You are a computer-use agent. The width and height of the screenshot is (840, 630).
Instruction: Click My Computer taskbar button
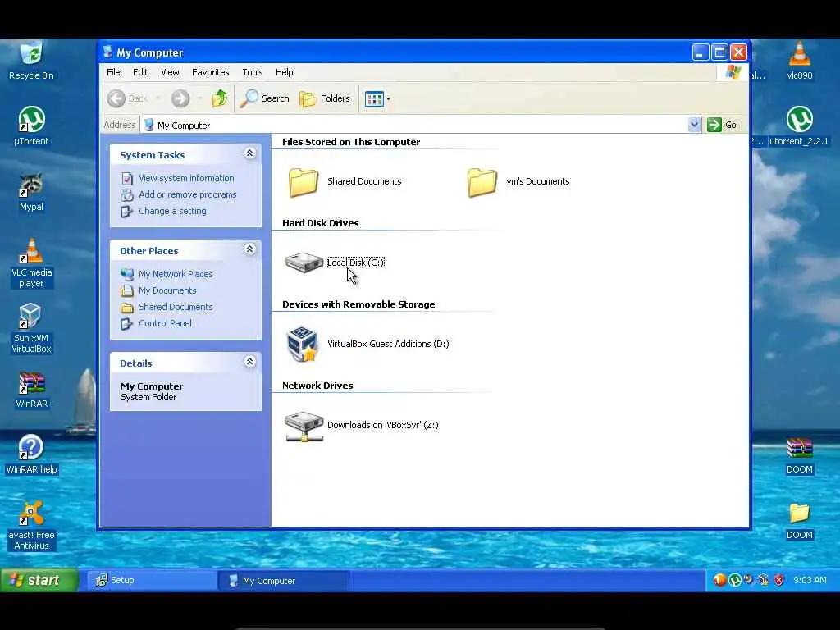284,581
